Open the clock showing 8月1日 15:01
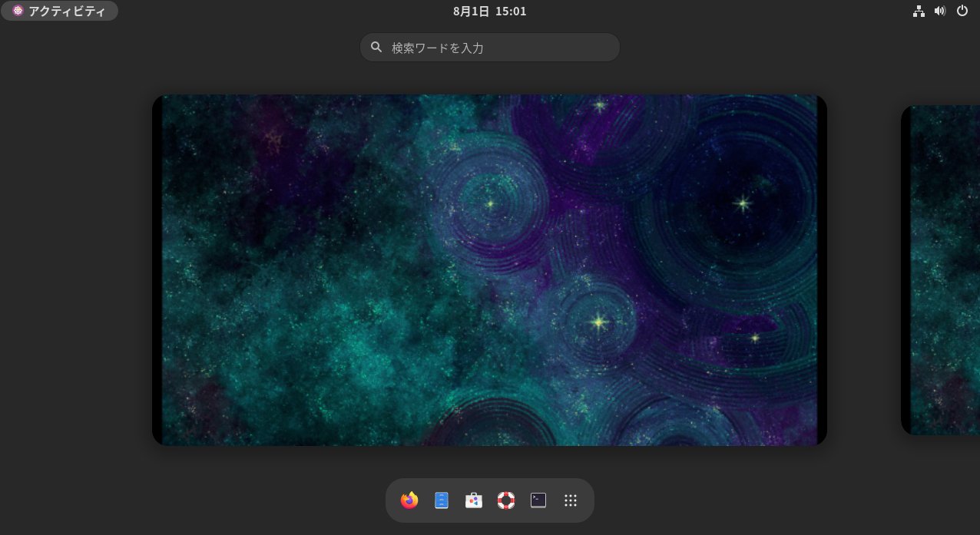 (x=490, y=11)
